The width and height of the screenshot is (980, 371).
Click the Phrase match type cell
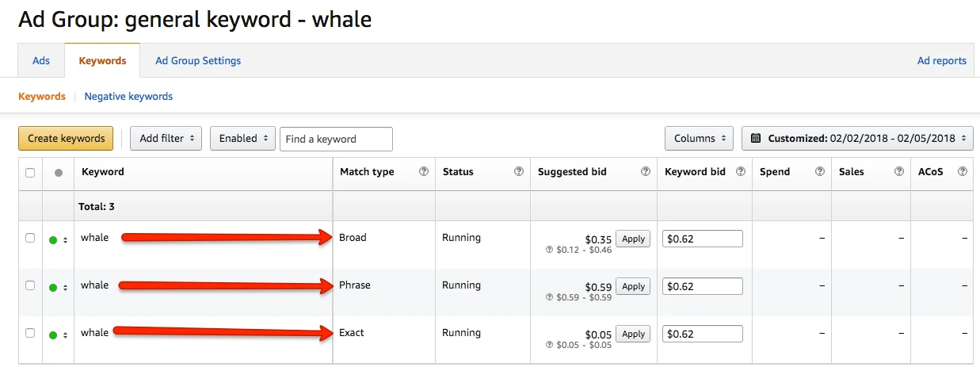355,285
